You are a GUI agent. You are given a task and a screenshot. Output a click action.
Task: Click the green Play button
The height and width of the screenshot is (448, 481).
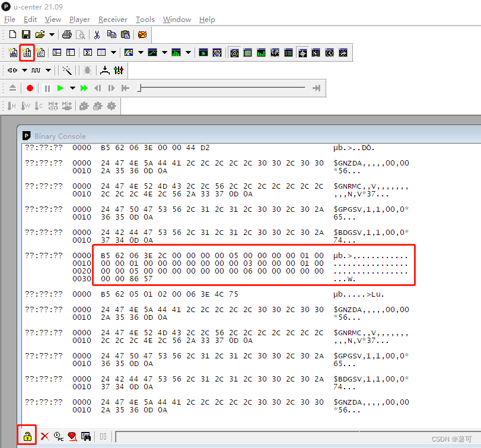coord(60,88)
